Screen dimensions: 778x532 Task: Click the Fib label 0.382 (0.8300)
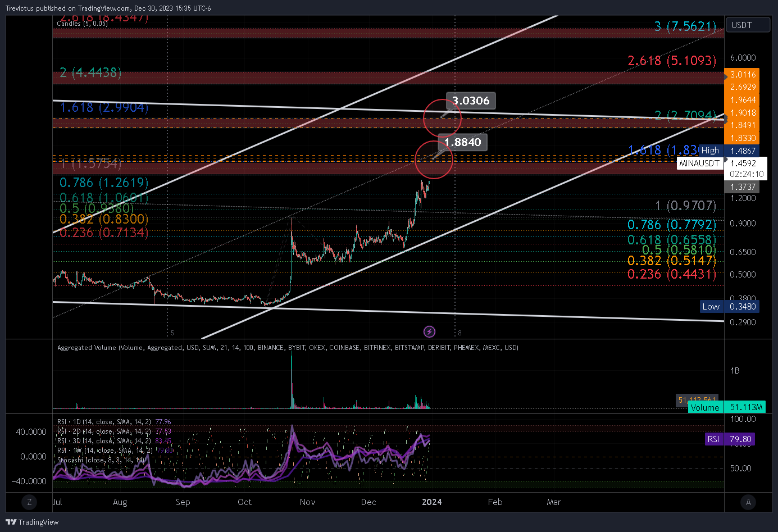(104, 219)
